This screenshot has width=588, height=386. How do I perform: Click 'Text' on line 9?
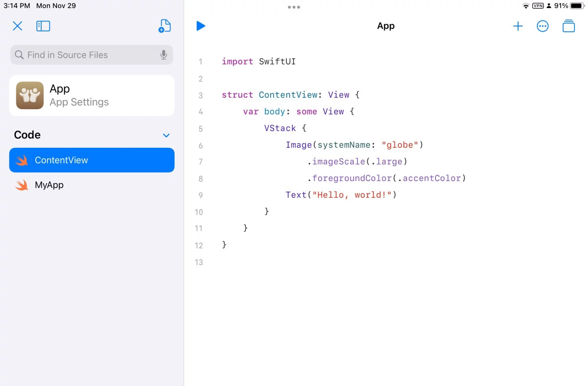296,195
